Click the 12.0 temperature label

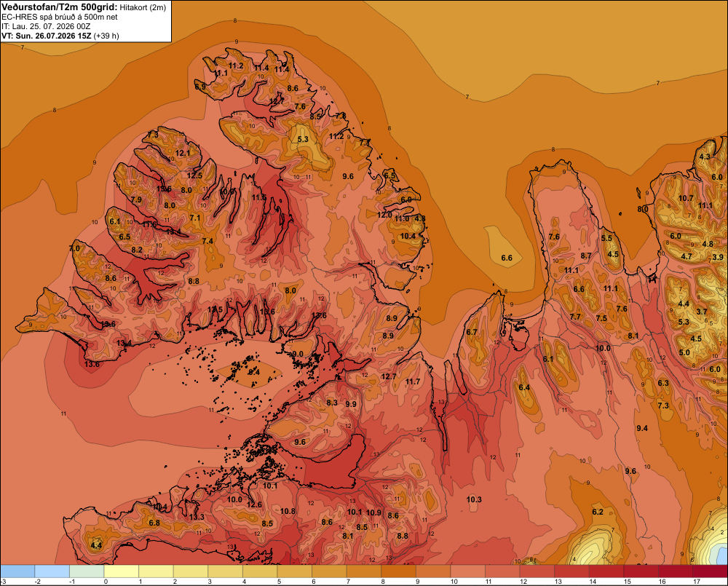[384, 215]
